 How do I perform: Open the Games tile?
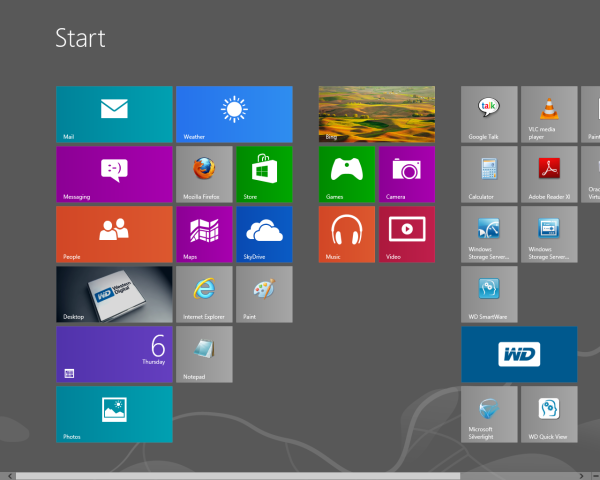tap(347, 174)
